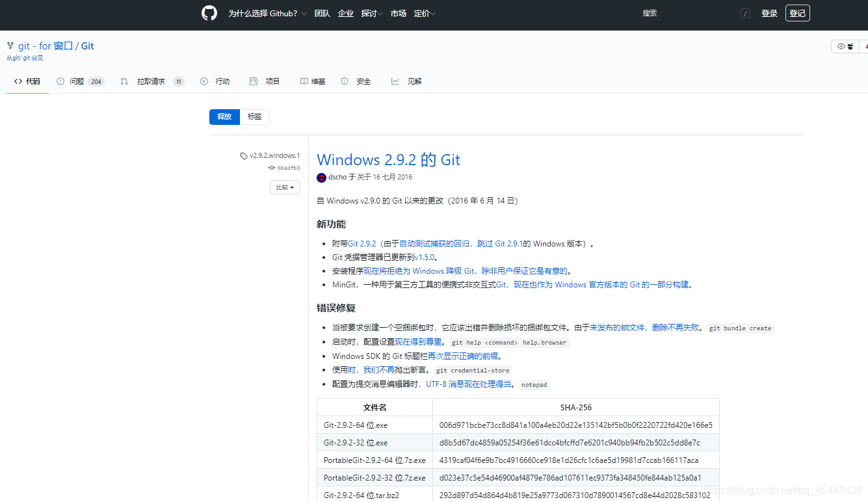Viewport: 868px width, 502px height.
Task: Click the 11 pull requests count badge
Action: (179, 82)
